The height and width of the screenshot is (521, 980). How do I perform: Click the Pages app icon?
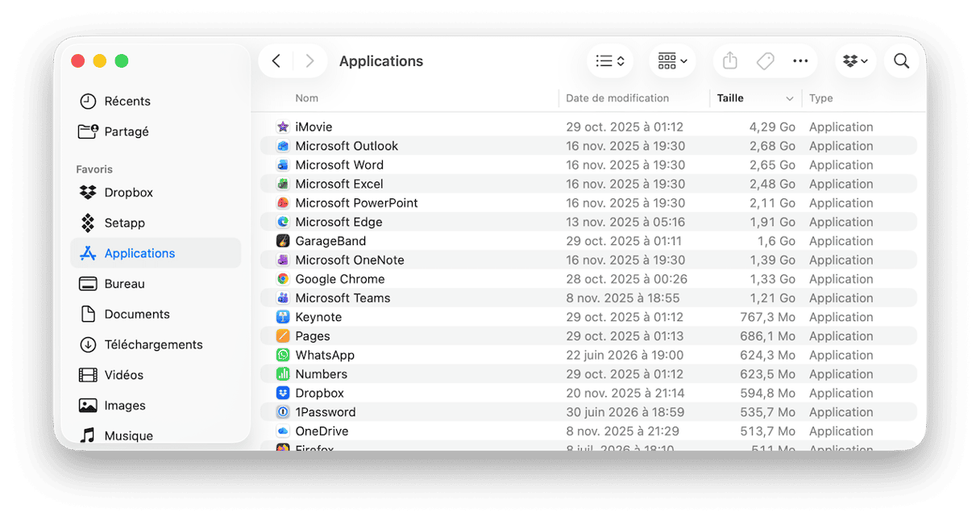[x=283, y=336]
